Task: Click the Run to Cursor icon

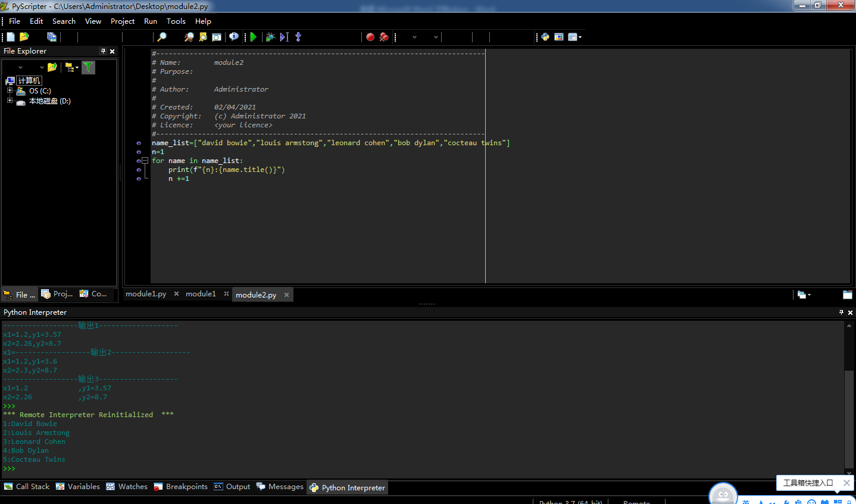Action: (284, 37)
